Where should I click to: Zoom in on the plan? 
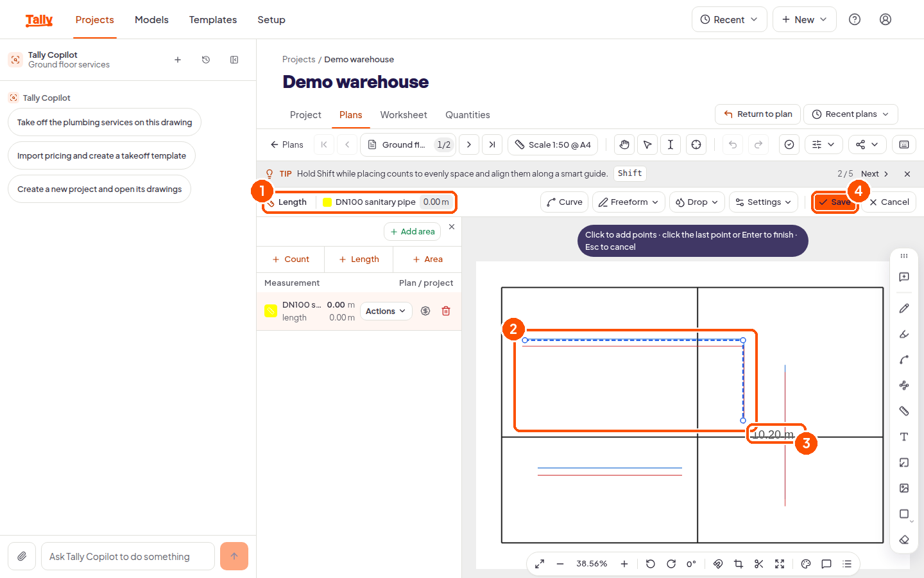click(x=624, y=564)
